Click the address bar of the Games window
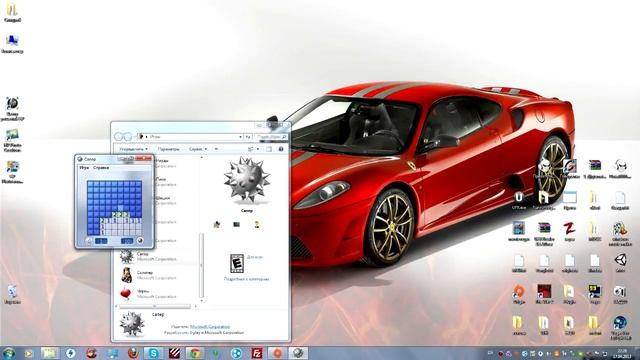This screenshot has height=360, width=640. (x=190, y=137)
